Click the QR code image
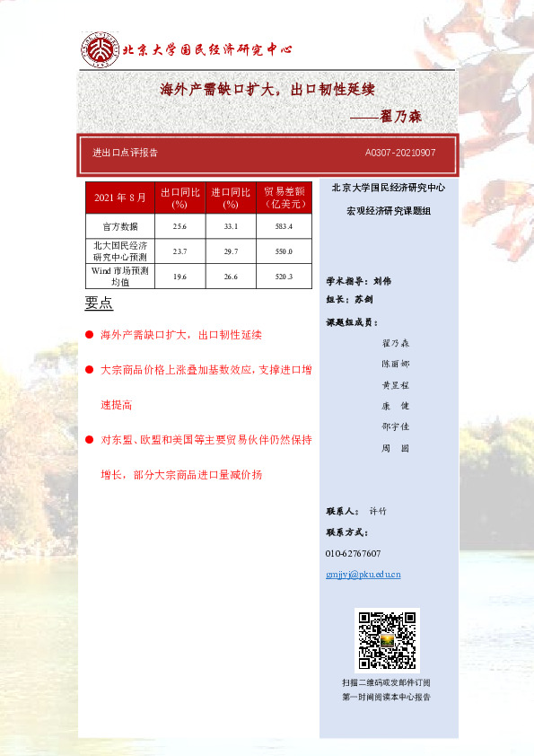534x756 pixels. click(x=387, y=640)
